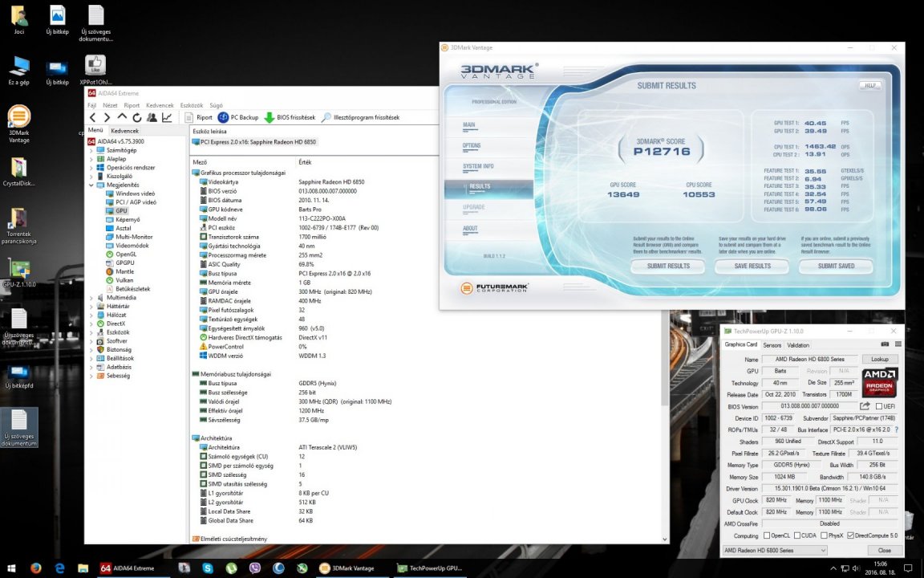Screen dimensions: 924x578
Task: Click GPU-Z BIOS export share icon
Action: [865, 406]
